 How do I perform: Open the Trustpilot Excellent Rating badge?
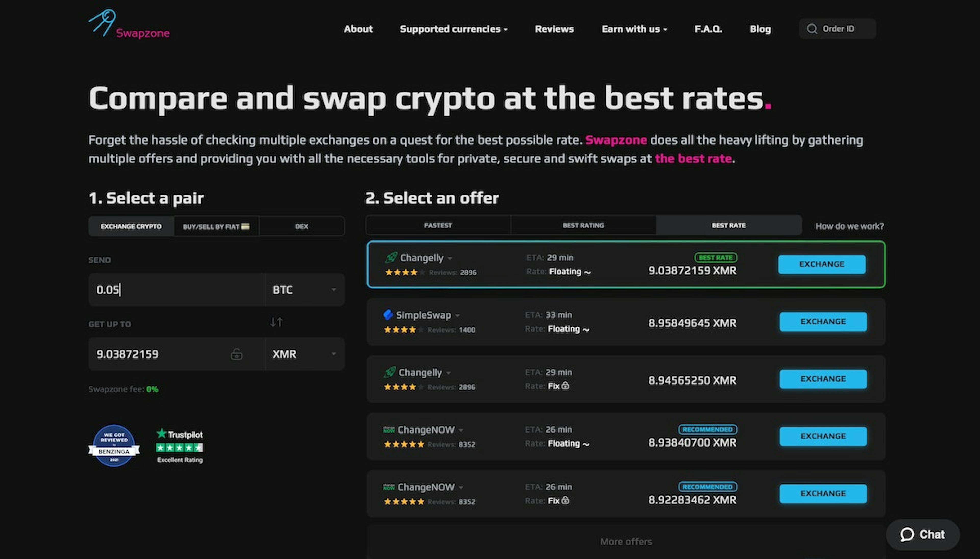coord(179,446)
